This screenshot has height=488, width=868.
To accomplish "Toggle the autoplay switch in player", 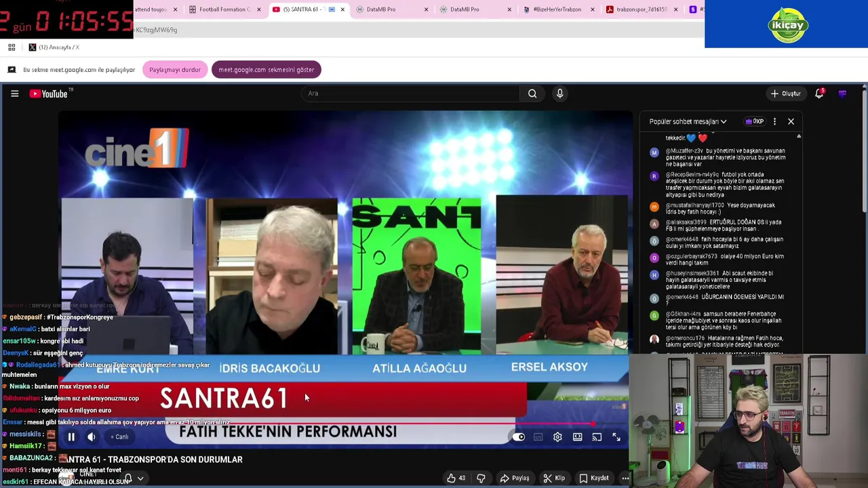I will coord(519,437).
